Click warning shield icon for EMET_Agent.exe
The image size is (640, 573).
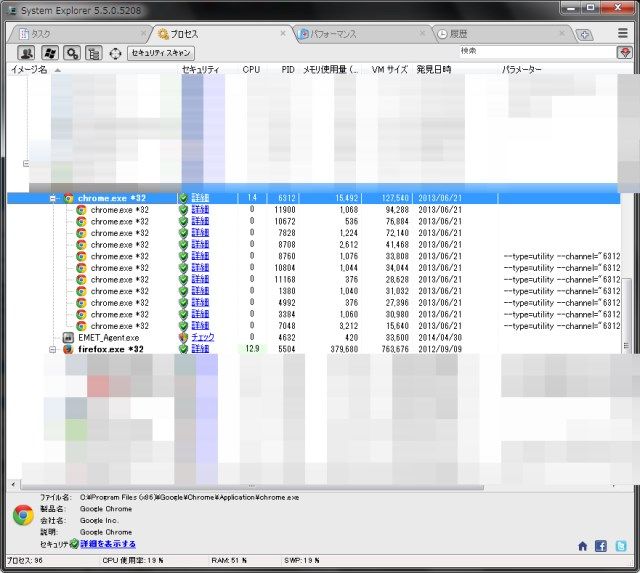click(x=183, y=338)
